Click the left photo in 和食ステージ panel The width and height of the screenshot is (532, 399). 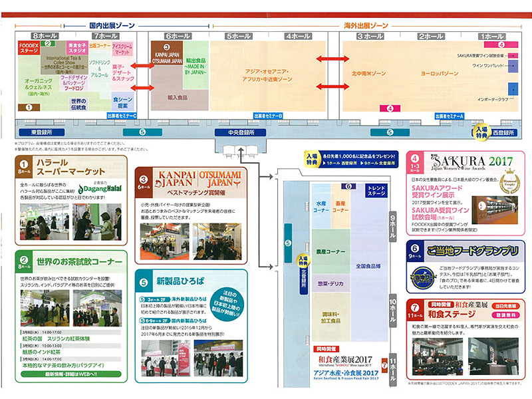tap(438, 356)
